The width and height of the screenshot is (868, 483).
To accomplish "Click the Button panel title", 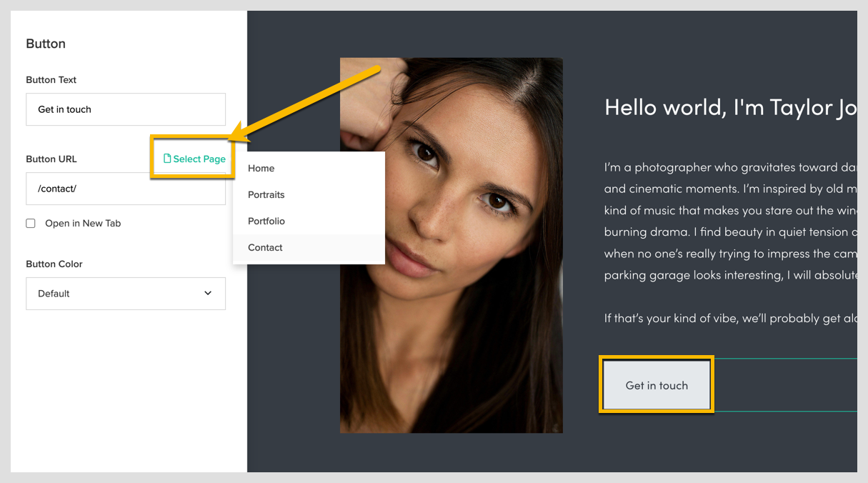I will tap(46, 44).
